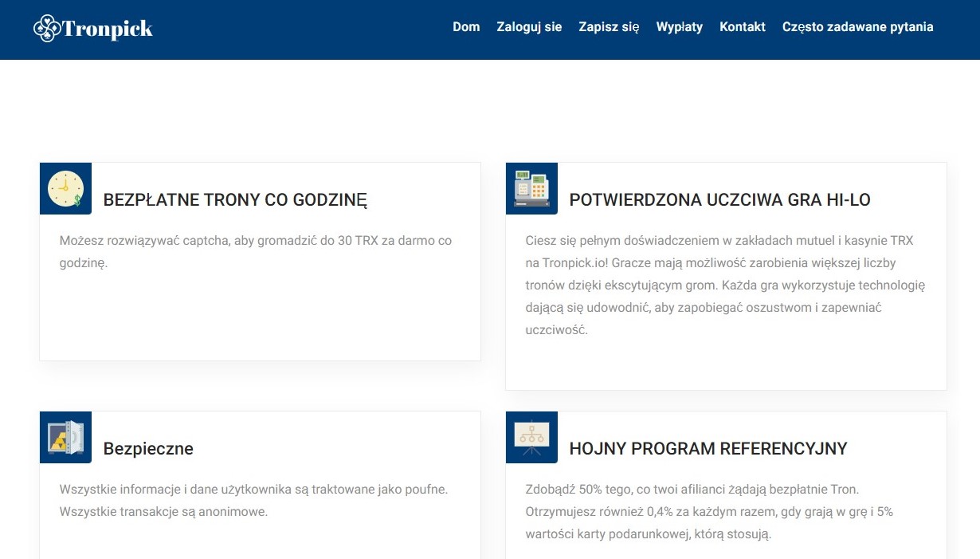980x559 pixels.
Task: Click the heading HOJNY PROGRAM REFERENCYJNY
Action: click(x=708, y=449)
